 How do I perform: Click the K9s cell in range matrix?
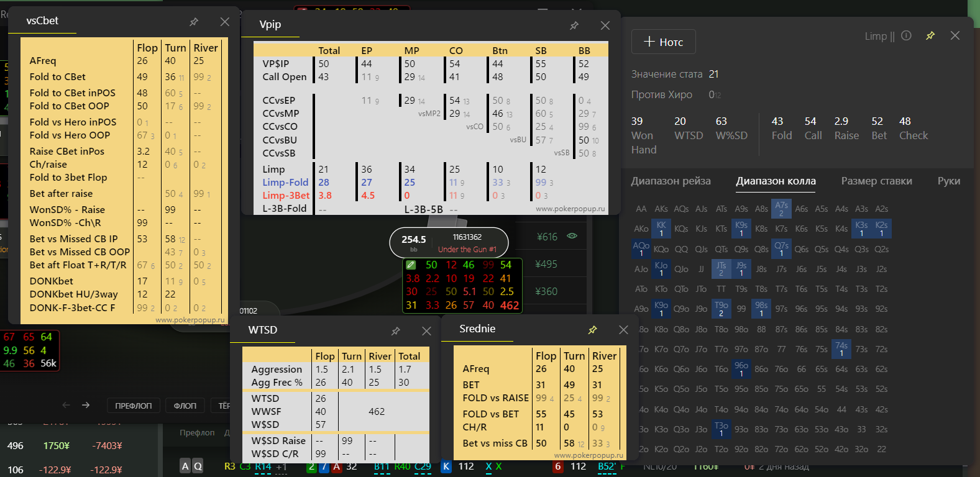(x=741, y=229)
